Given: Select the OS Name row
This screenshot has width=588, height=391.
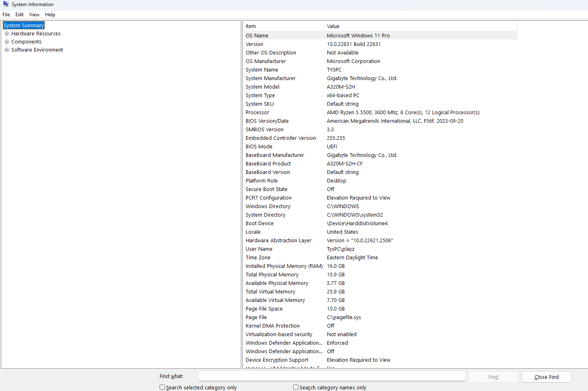Looking at the screenshot, I should click(x=380, y=36).
